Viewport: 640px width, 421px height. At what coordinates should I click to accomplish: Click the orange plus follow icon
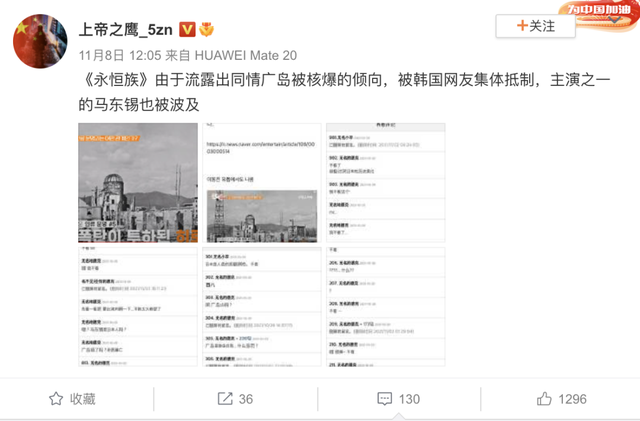[x=522, y=26]
